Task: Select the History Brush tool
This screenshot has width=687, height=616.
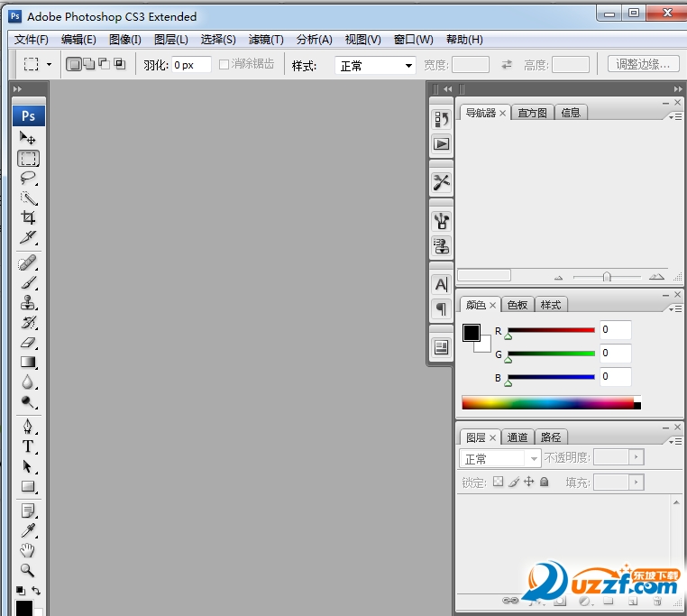Action: coord(28,322)
